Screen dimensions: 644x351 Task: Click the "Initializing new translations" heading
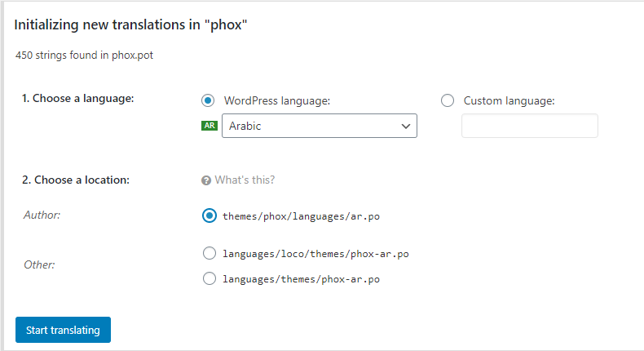130,24
